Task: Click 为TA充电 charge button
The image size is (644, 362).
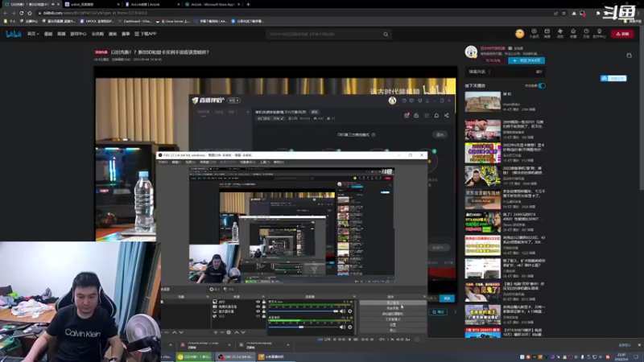Action: [x=493, y=60]
